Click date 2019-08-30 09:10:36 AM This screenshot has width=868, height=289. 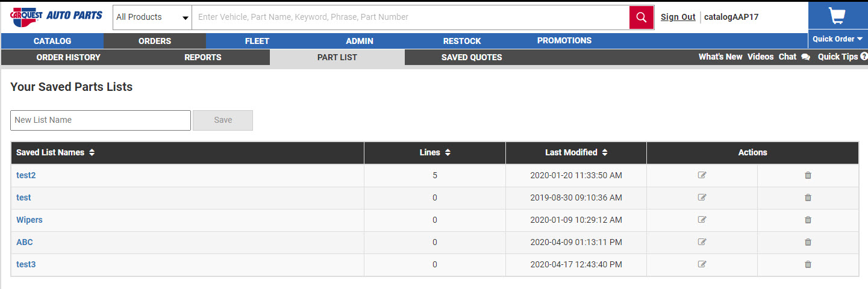[x=576, y=197]
